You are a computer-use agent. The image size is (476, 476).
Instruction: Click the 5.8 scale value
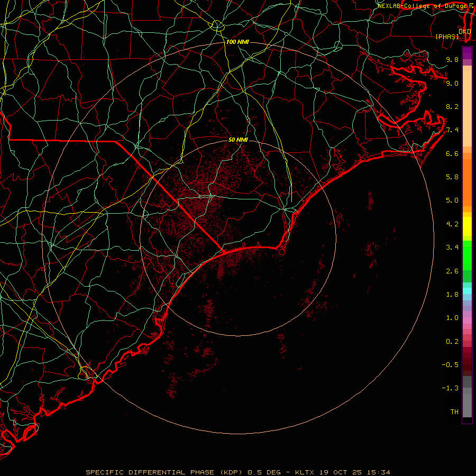452,177
